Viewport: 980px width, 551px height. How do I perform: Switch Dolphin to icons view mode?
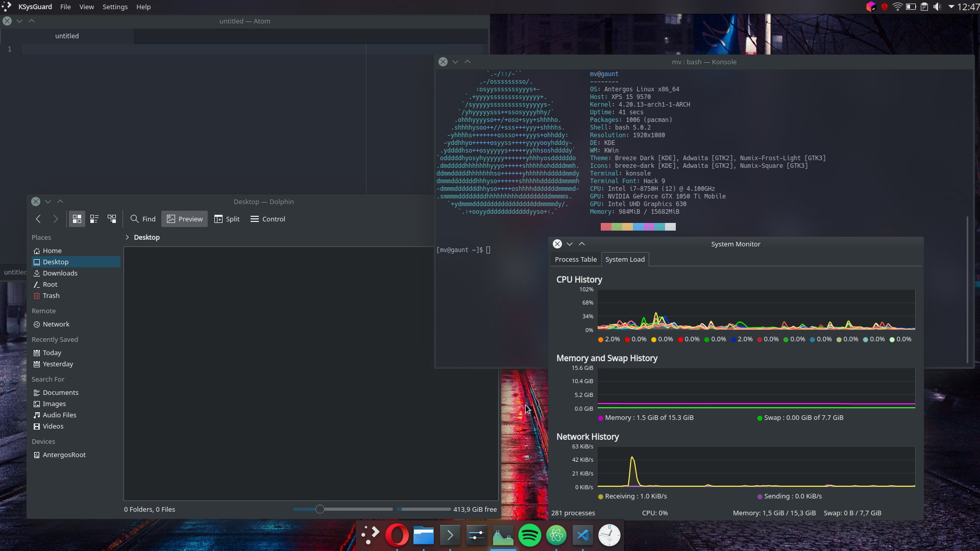click(x=77, y=219)
